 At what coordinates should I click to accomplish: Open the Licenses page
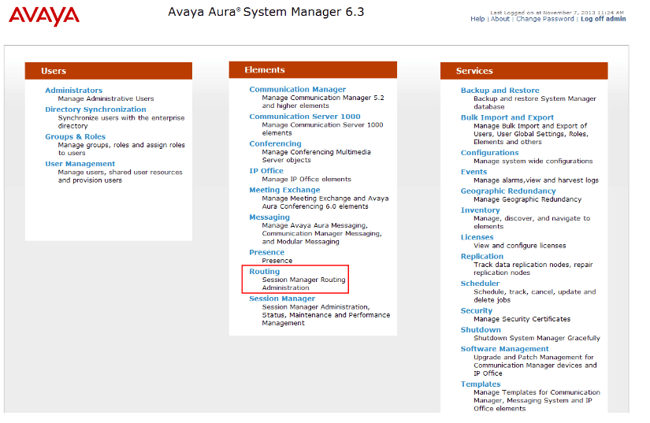tap(477, 237)
